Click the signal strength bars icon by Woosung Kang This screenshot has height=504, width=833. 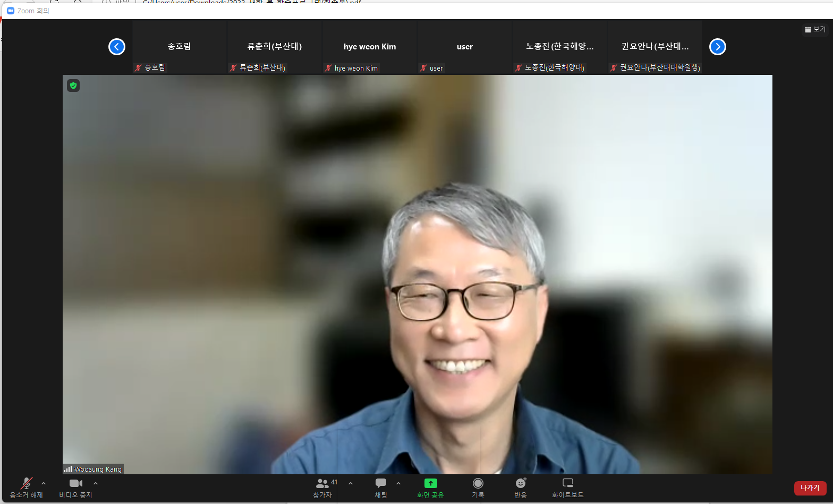click(68, 469)
